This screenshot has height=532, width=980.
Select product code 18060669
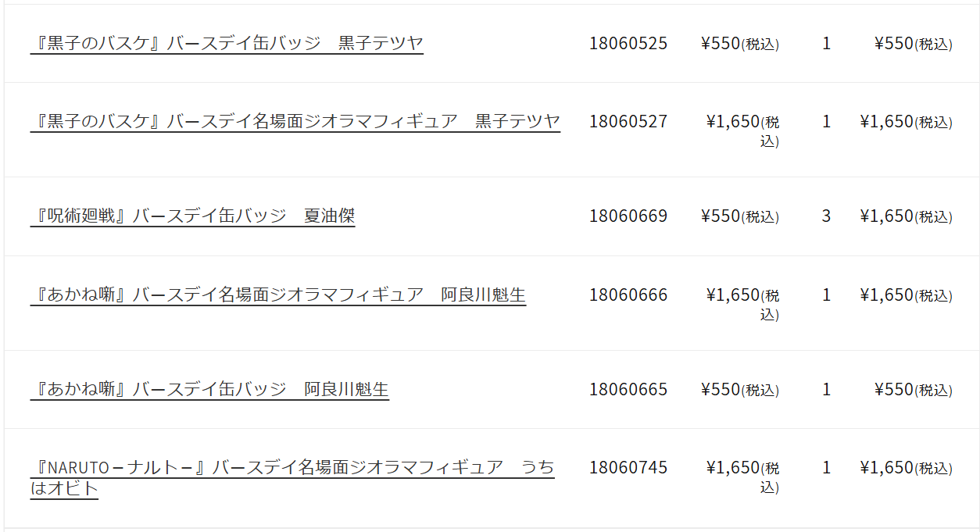[628, 216]
